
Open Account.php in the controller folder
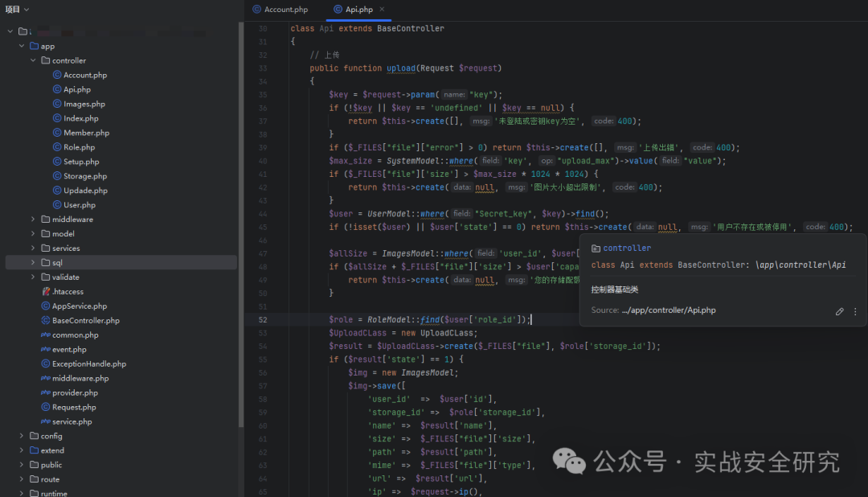pyautogui.click(x=84, y=75)
